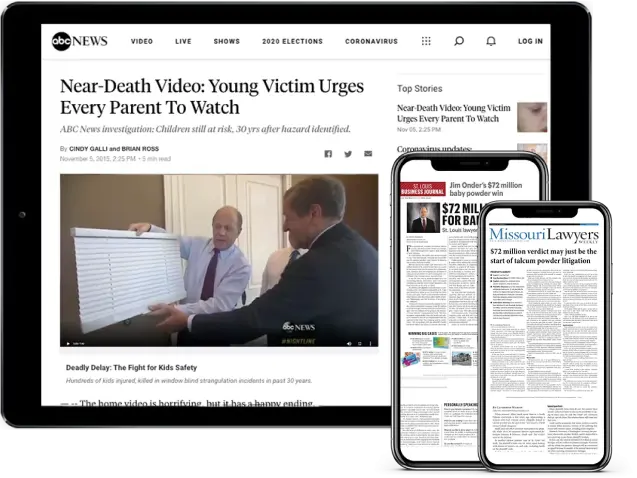
Task: Click caption Deadly Delay: The Fight for Kids Safety
Action: click(x=131, y=368)
